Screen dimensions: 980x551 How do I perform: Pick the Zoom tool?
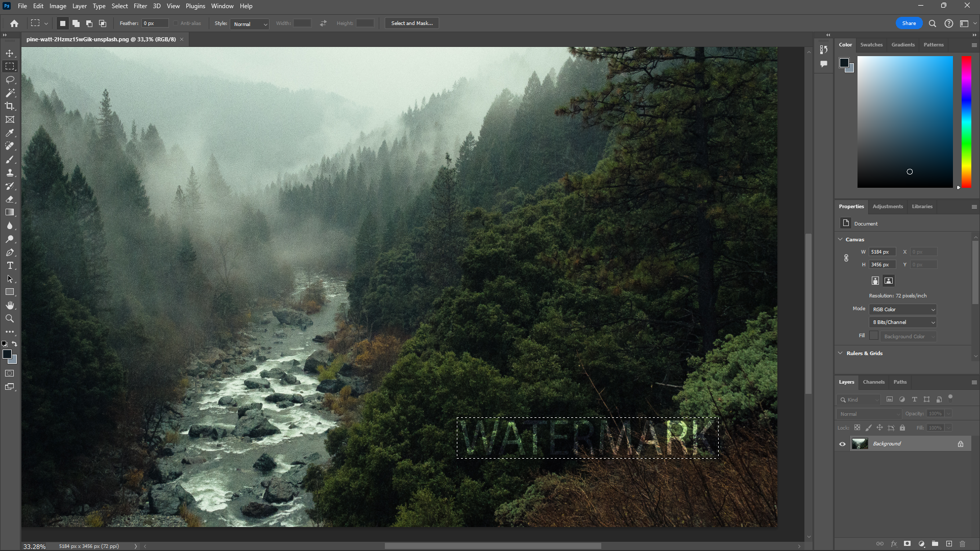(10, 318)
